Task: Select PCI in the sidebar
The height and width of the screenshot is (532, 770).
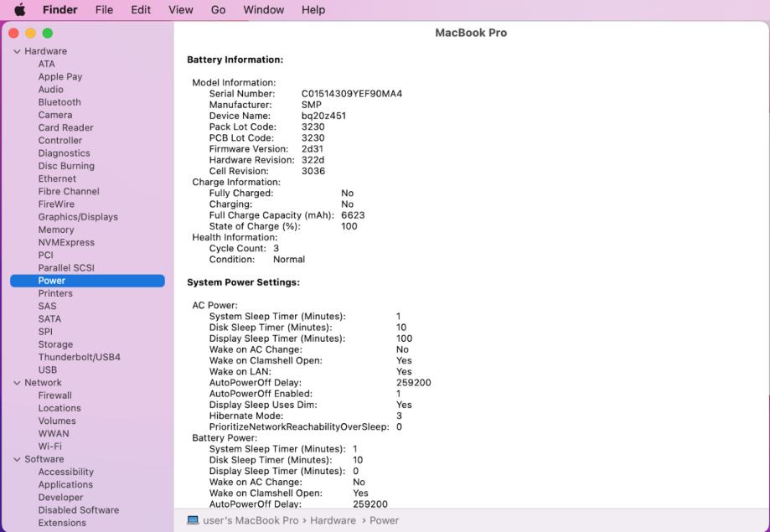Action: 46,256
